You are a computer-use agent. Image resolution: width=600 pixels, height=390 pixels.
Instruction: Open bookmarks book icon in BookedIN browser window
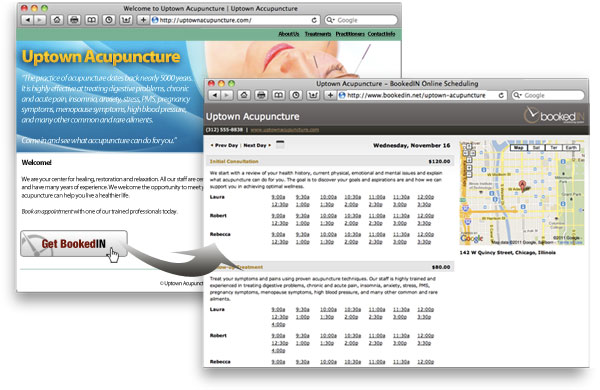(x=279, y=95)
